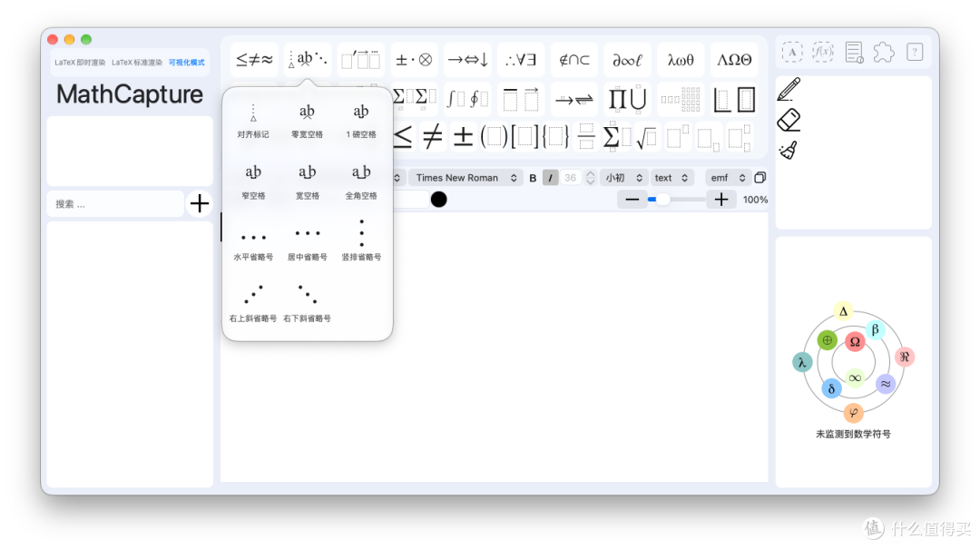This screenshot has height=549, width=980.
Task: Insert 居中省略号 centered ellipsis
Action: 307,242
